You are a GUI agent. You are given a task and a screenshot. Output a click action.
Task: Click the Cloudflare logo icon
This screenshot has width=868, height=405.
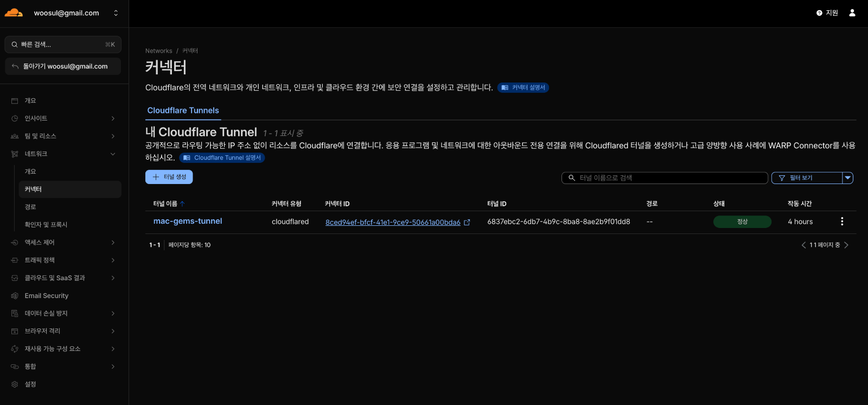[x=14, y=12]
